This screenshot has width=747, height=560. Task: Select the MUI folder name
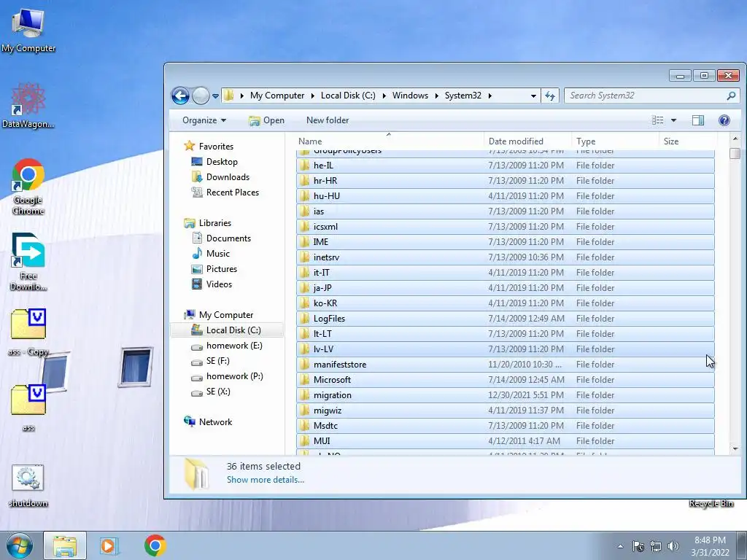click(322, 441)
